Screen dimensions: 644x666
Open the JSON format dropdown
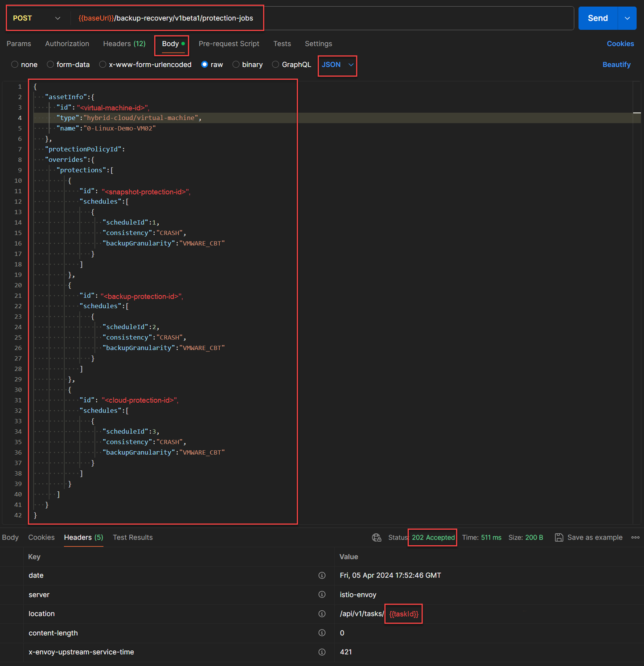pyautogui.click(x=337, y=65)
